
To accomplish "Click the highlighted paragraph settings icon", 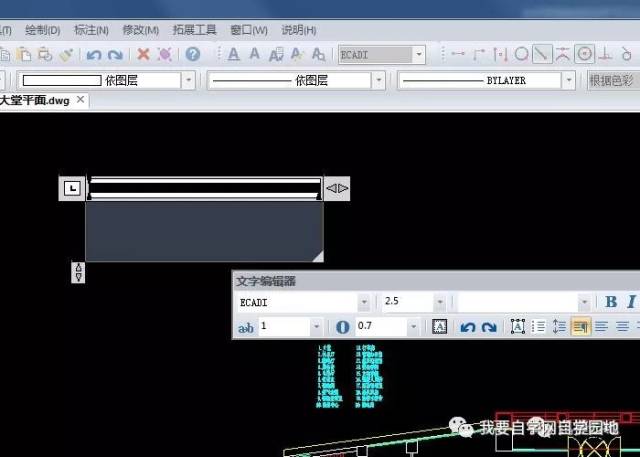I will pos(580,326).
